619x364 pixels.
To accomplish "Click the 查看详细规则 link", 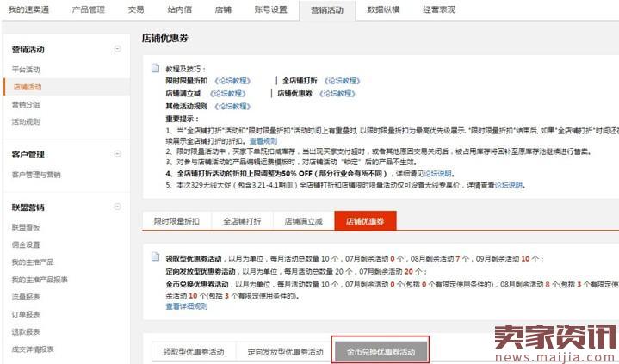I will pyautogui.click(x=186, y=306).
